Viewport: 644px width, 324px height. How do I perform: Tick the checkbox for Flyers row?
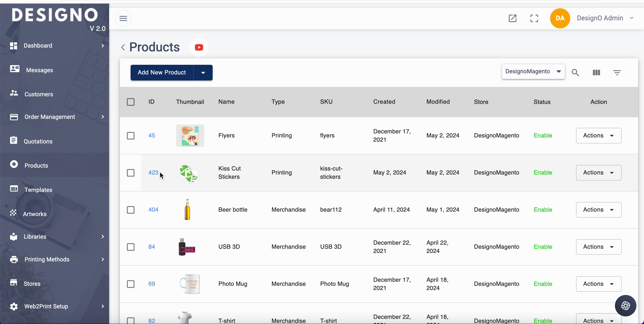131,136
